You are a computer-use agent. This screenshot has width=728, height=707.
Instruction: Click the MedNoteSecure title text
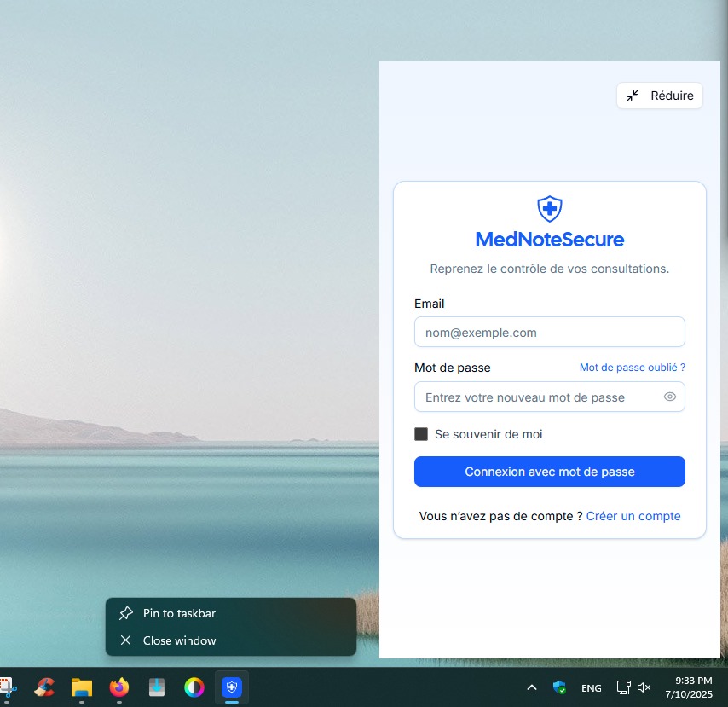(x=550, y=240)
